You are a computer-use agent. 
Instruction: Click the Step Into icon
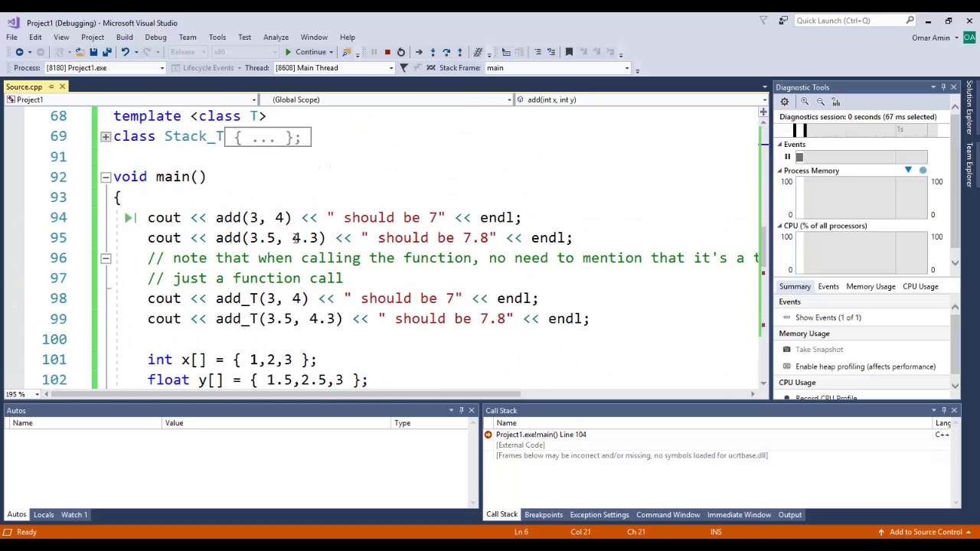[433, 52]
